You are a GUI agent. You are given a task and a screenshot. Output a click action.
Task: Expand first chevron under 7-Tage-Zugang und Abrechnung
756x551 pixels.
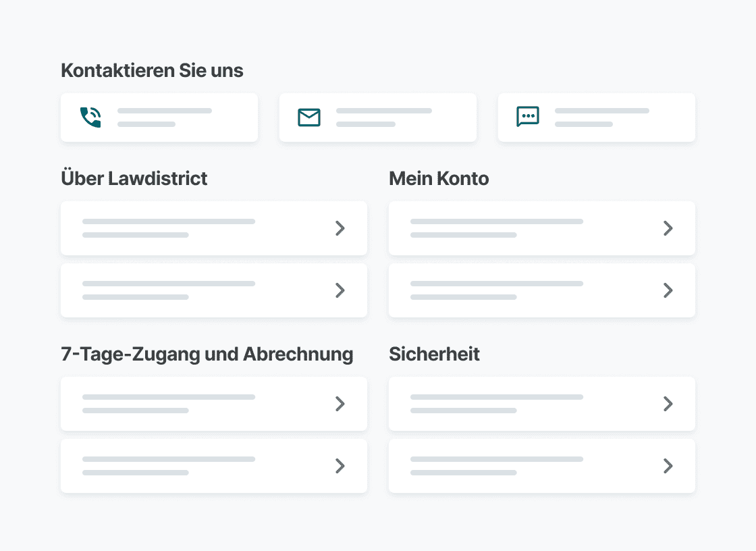click(x=340, y=404)
